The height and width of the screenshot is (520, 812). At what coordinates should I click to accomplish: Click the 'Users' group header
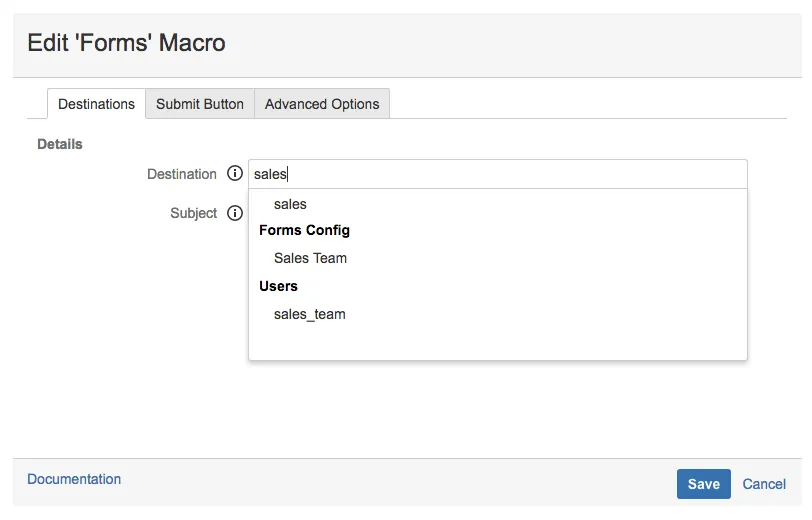(279, 286)
